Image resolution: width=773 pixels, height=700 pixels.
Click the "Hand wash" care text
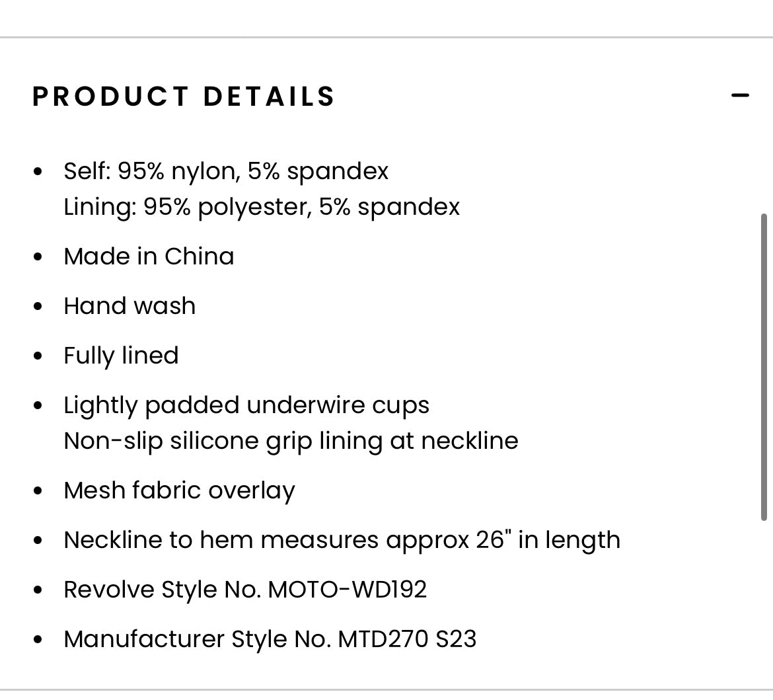click(x=129, y=306)
